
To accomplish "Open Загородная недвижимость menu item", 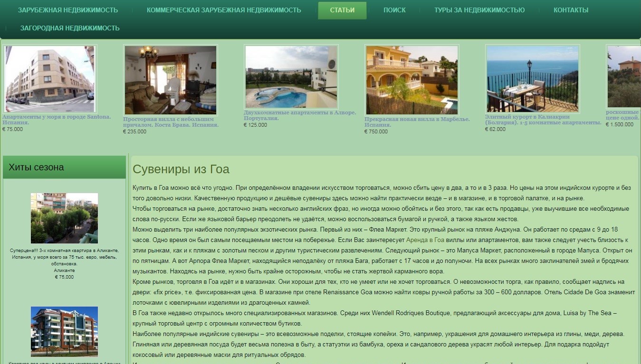I will (x=70, y=28).
